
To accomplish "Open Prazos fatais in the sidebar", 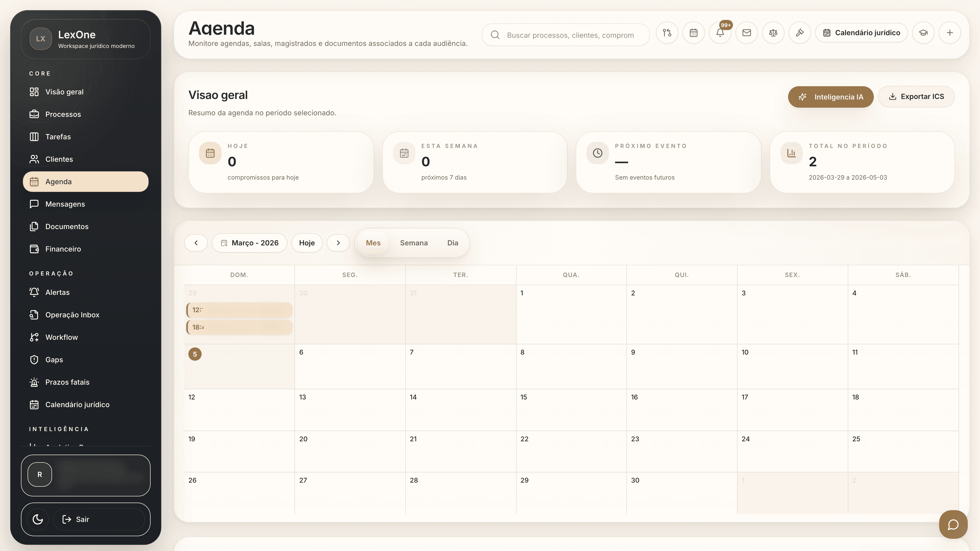I will pos(67,382).
